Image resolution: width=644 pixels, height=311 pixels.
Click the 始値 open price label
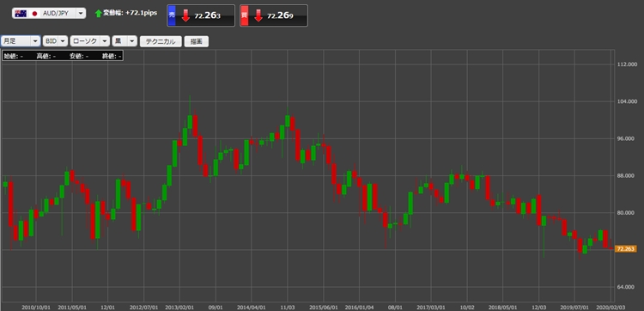click(x=10, y=56)
